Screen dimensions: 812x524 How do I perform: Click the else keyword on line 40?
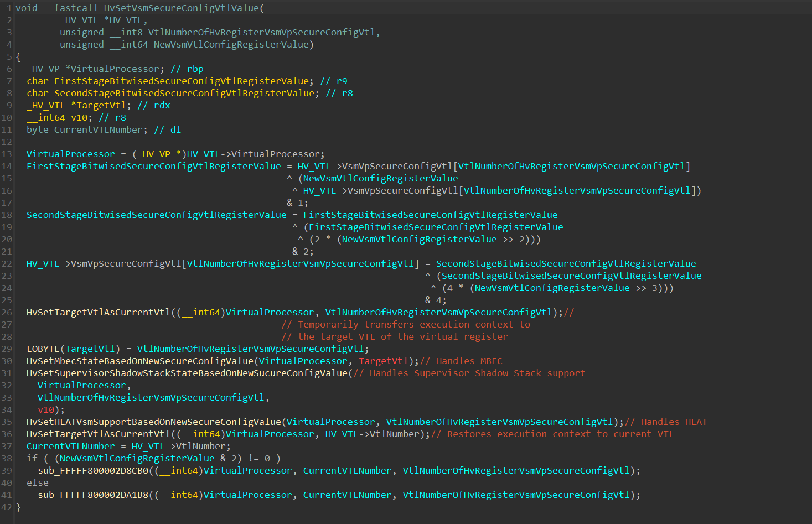point(37,483)
